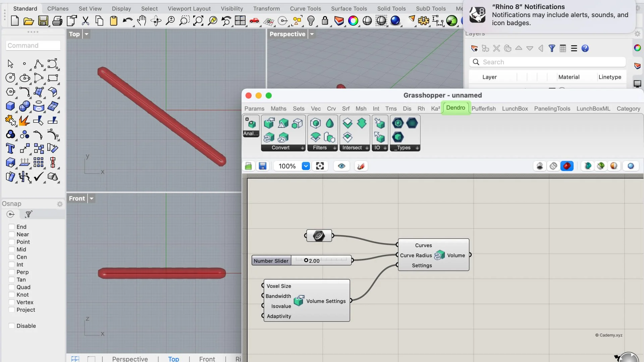Click the Command input field
Viewport: 644px width, 362px height.
pyautogui.click(x=33, y=46)
